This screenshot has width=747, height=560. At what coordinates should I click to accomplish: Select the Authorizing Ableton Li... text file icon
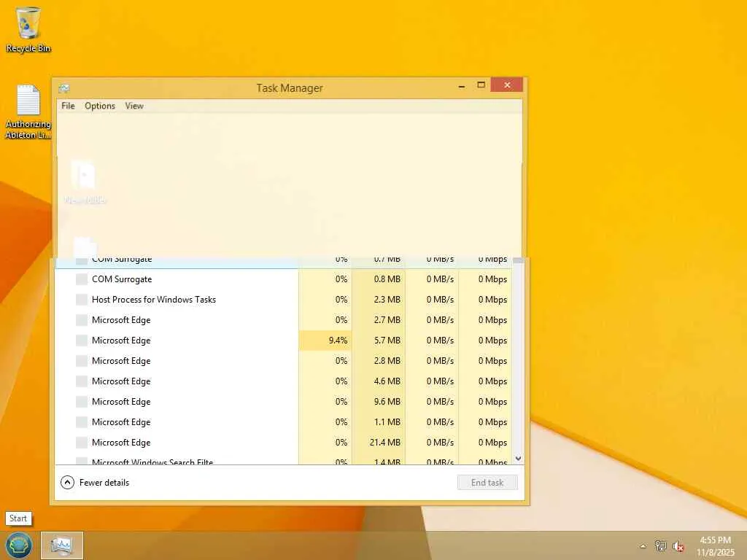tap(28, 112)
